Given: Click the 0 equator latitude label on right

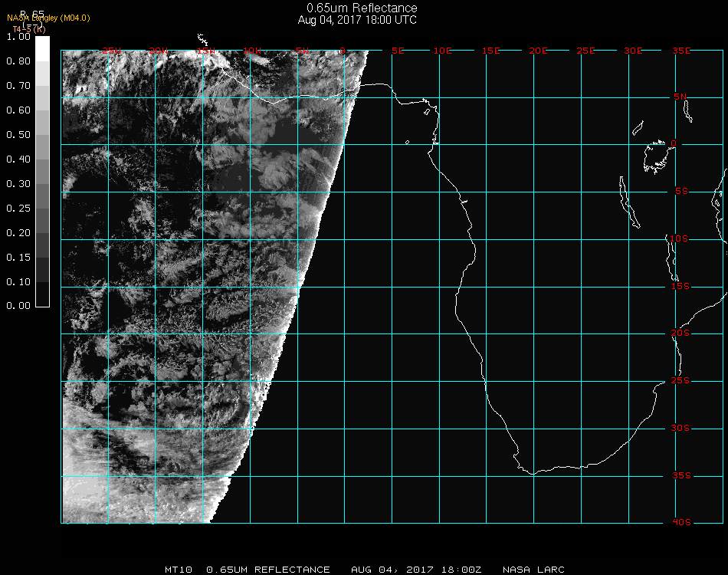Looking at the screenshot, I should [674, 143].
